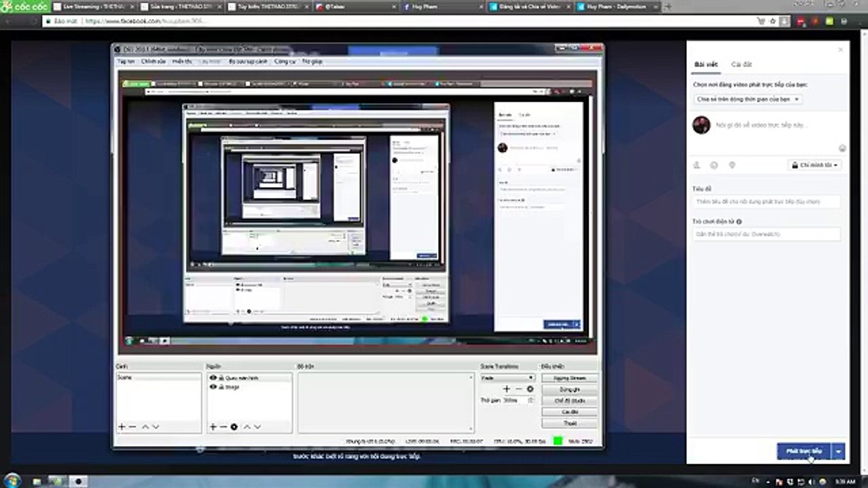Click the Phát trực tiếp button

pos(804,451)
